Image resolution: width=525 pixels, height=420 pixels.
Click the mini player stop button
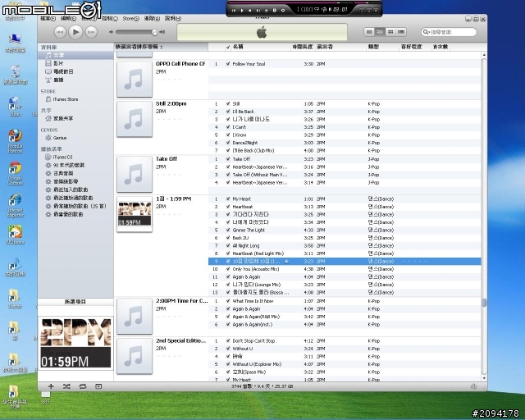tap(249, 11)
